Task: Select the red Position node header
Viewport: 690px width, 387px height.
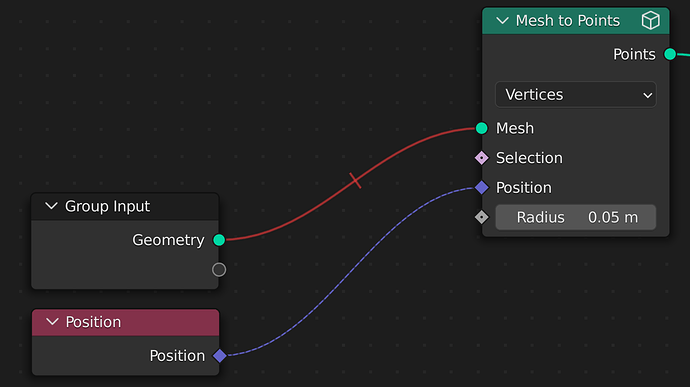Action: (125, 322)
